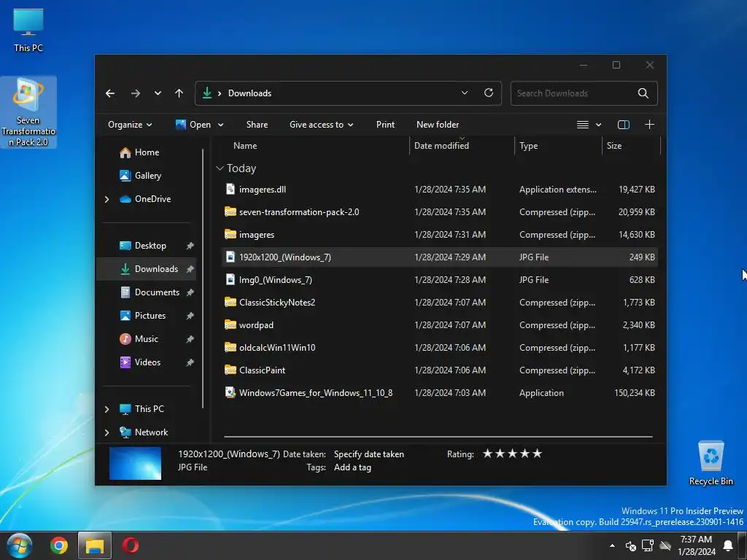The height and width of the screenshot is (560, 747).
Task: Expand the address bar history dropdown
Action: (465, 93)
